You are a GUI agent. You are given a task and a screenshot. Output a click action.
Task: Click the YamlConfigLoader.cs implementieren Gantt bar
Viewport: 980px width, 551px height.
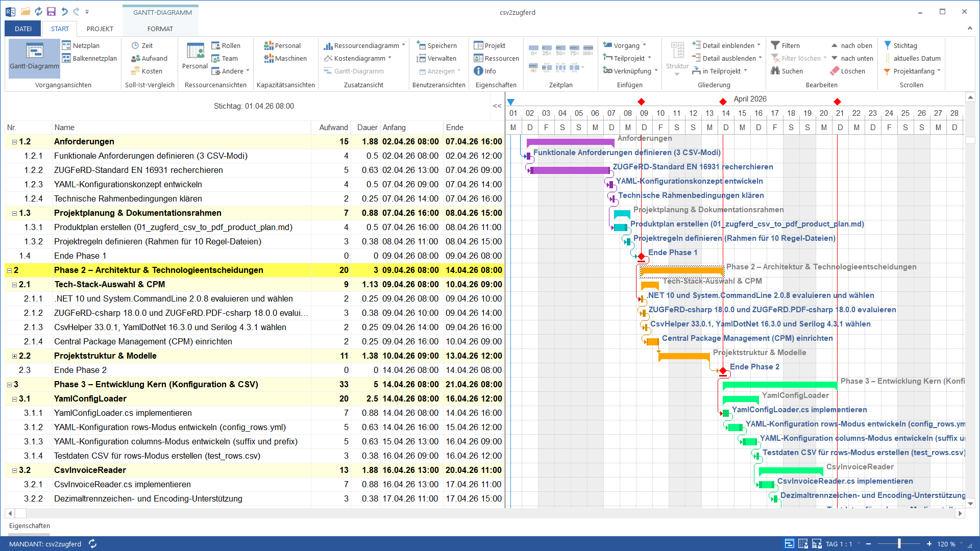(725, 413)
